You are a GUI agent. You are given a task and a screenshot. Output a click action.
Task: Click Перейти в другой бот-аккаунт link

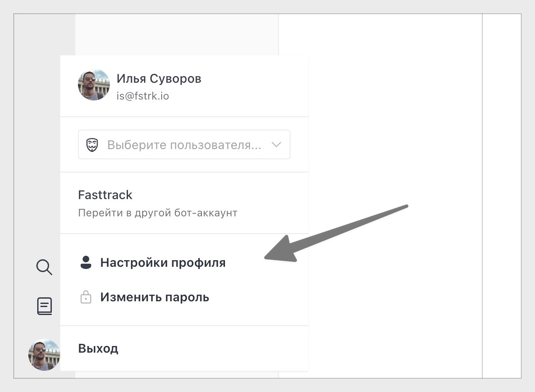point(158,213)
